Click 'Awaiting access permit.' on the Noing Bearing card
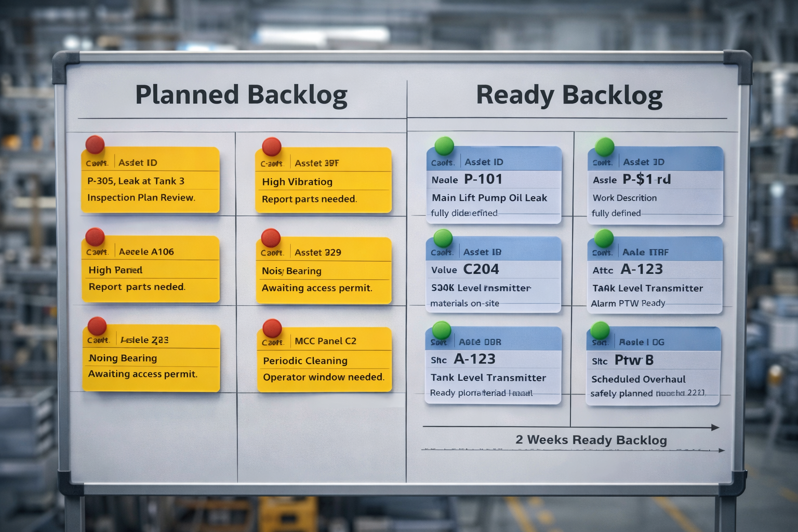 [143, 374]
